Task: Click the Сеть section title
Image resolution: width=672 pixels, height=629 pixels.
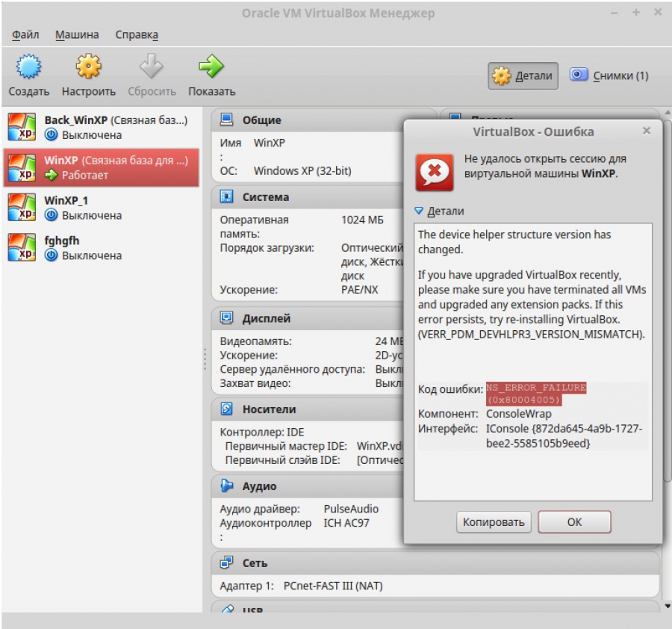Action: pos(255,563)
